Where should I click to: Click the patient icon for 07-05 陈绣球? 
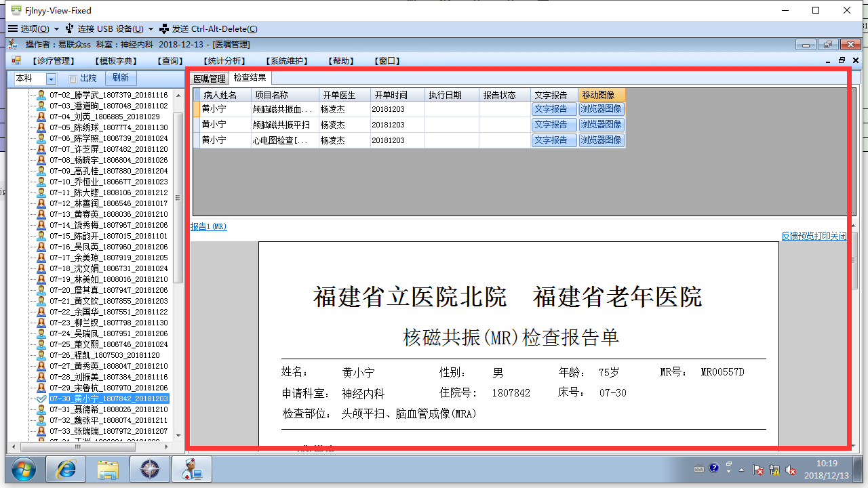[41, 127]
